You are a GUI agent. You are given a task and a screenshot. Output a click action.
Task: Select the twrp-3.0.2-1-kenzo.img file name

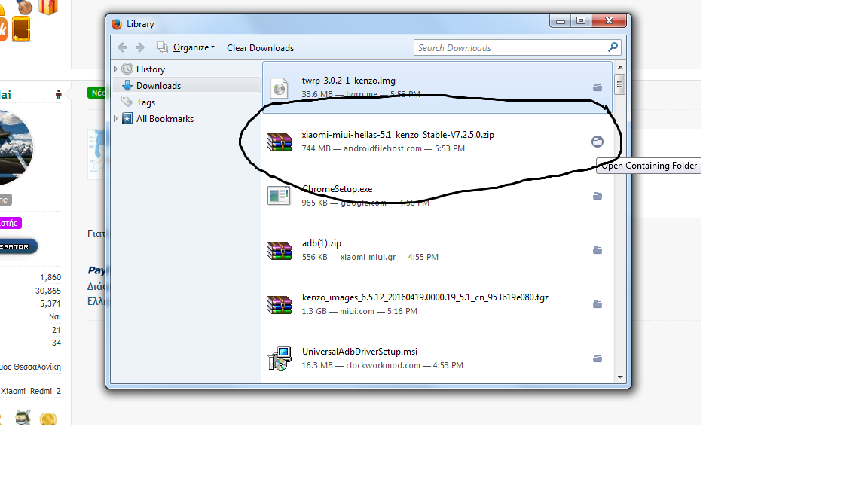[x=349, y=81]
